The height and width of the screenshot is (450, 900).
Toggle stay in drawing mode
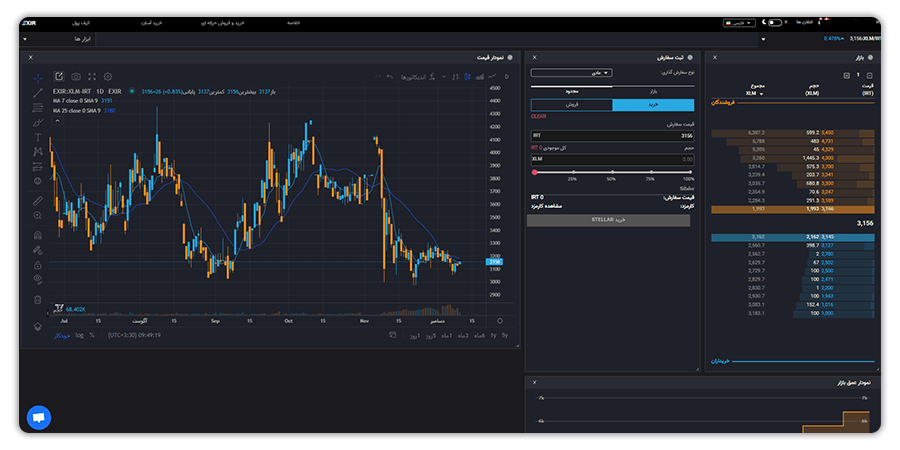click(38, 250)
